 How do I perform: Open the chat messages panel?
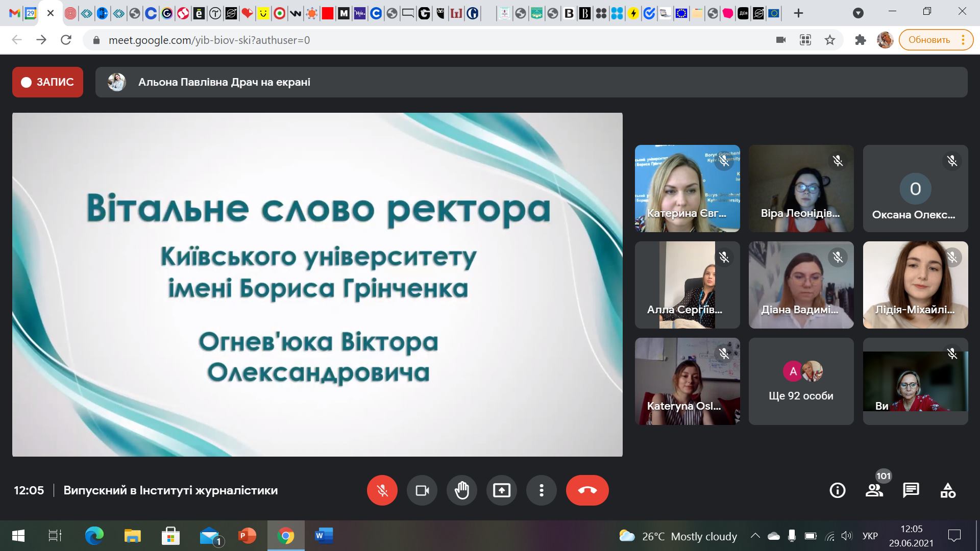click(x=911, y=490)
